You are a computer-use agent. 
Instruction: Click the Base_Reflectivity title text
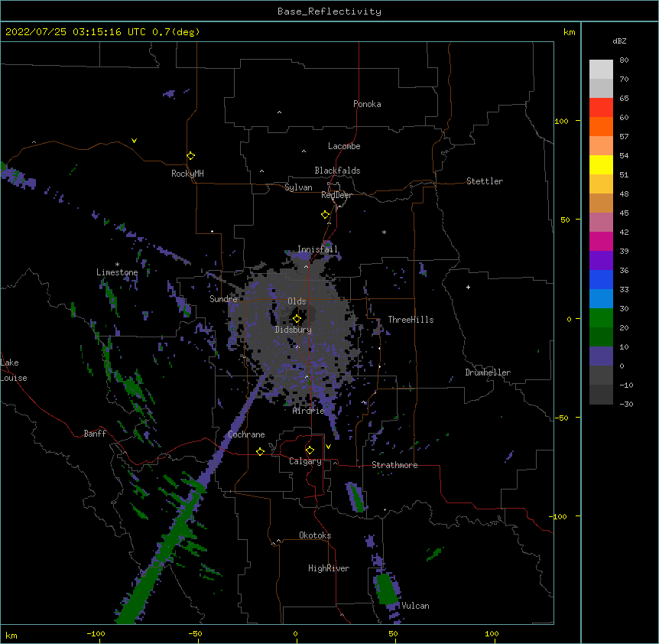coord(329,11)
